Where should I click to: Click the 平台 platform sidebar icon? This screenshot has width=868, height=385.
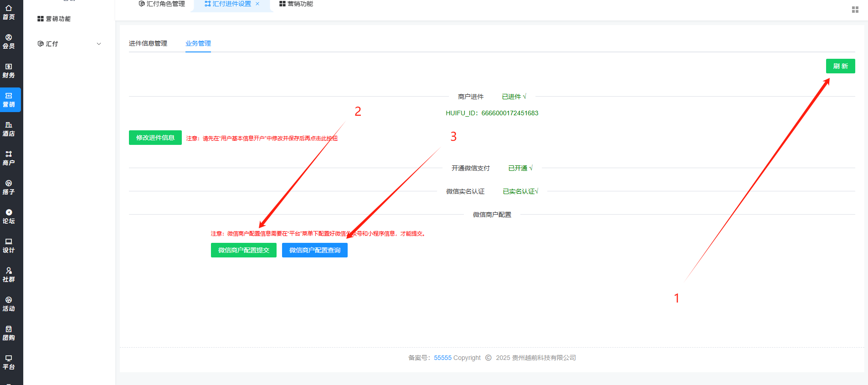click(x=9, y=362)
